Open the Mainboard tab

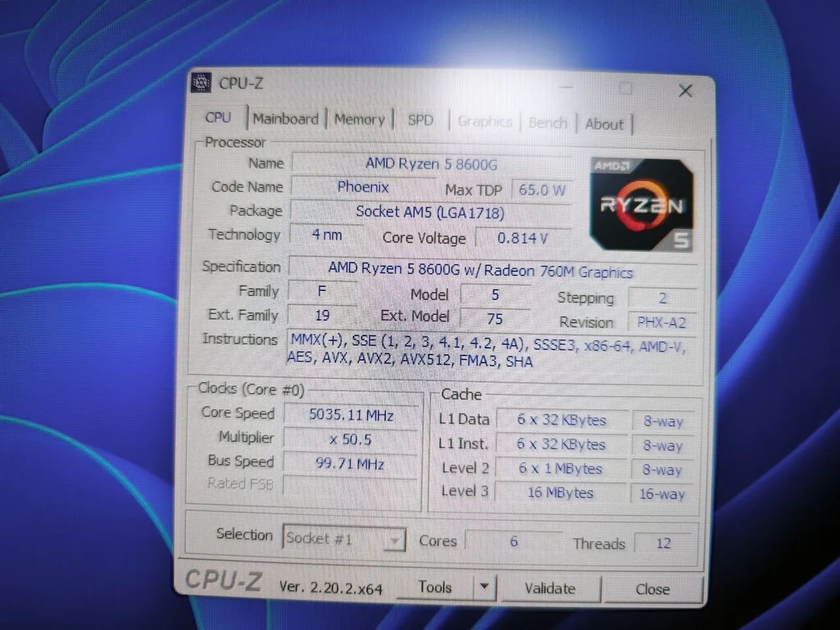tap(285, 119)
